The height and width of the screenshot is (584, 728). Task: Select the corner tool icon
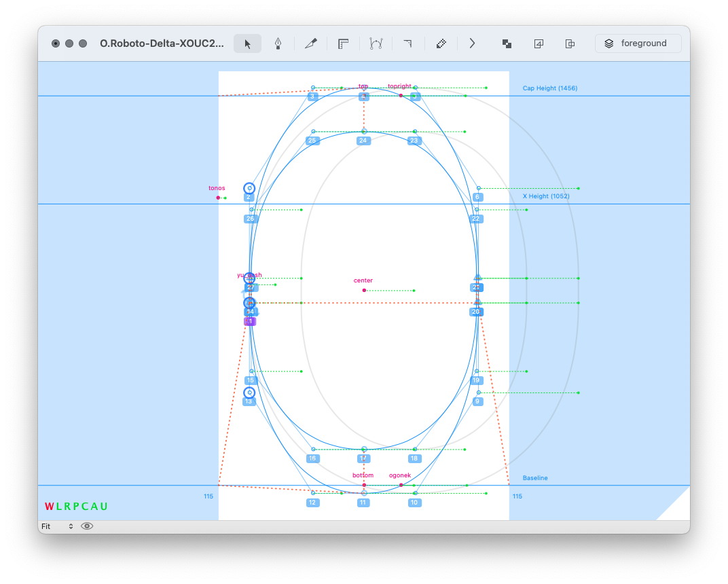[x=407, y=43]
